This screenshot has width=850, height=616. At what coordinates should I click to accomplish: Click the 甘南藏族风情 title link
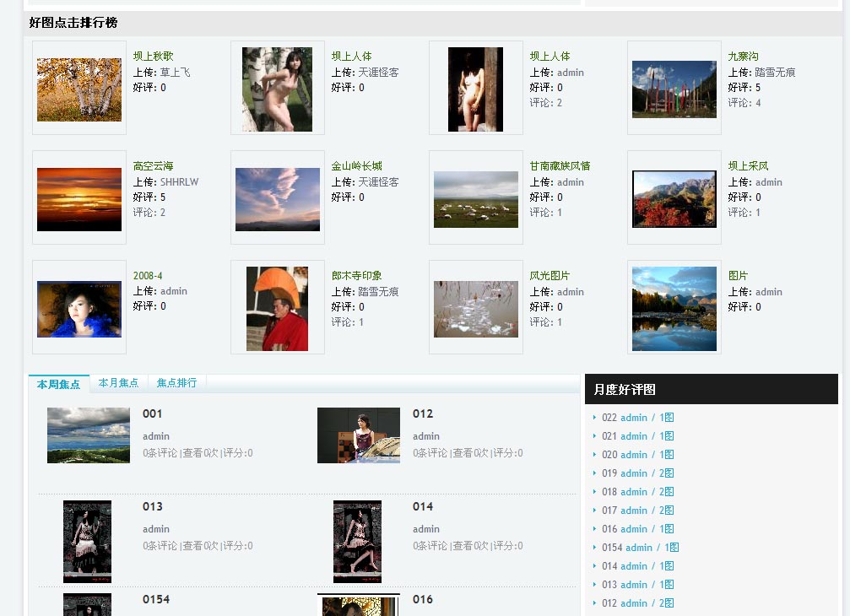[x=560, y=166]
